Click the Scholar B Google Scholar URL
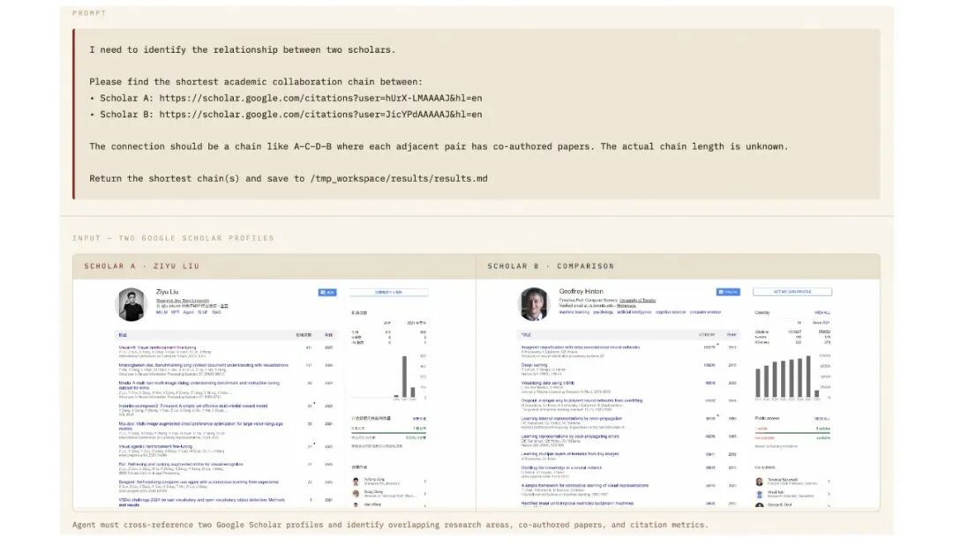Image resolution: width=953 pixels, height=560 pixels. [320, 114]
